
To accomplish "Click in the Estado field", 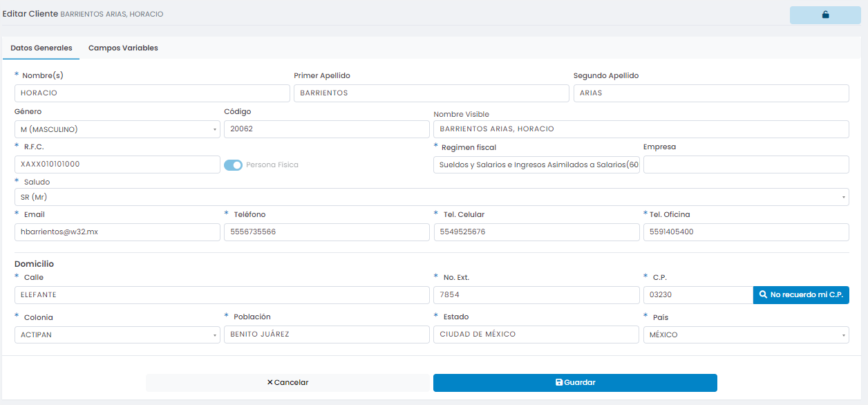I will pos(536,335).
